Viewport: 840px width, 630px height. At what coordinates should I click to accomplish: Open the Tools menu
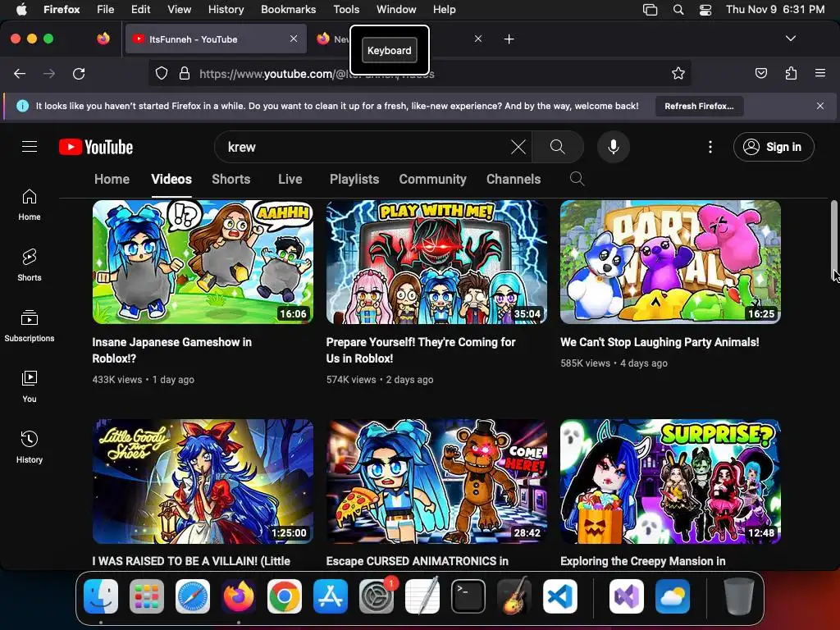click(346, 9)
